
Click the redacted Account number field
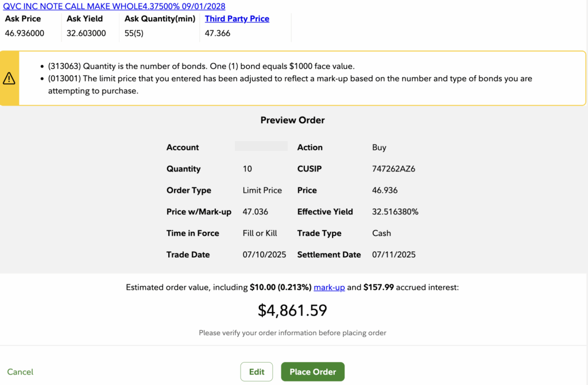(261, 146)
